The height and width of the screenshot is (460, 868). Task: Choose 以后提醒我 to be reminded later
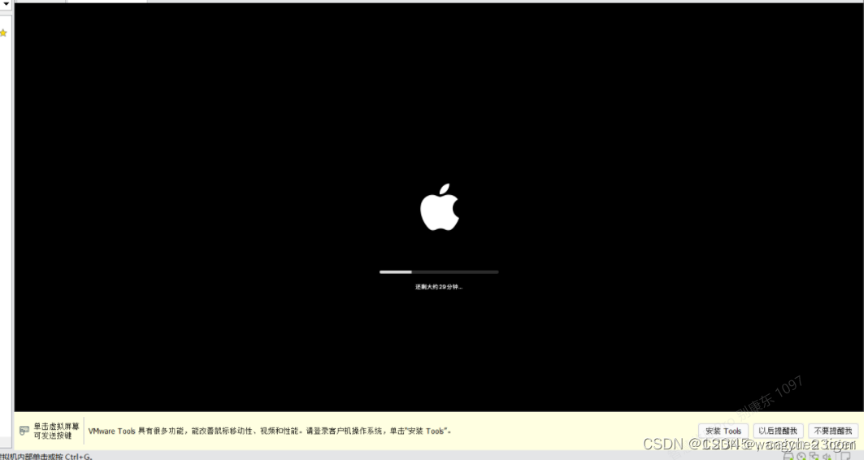click(x=777, y=431)
